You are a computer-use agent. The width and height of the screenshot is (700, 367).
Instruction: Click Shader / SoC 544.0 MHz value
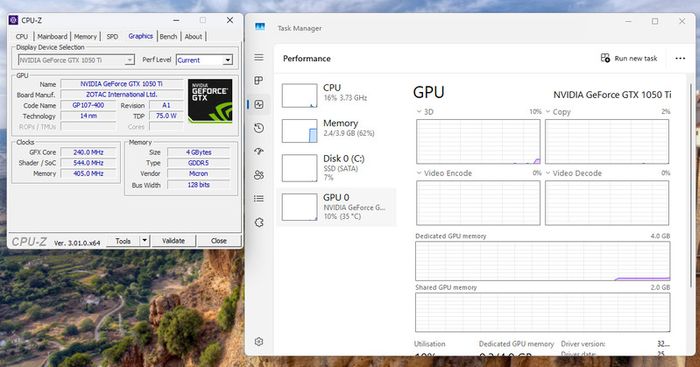(88, 163)
